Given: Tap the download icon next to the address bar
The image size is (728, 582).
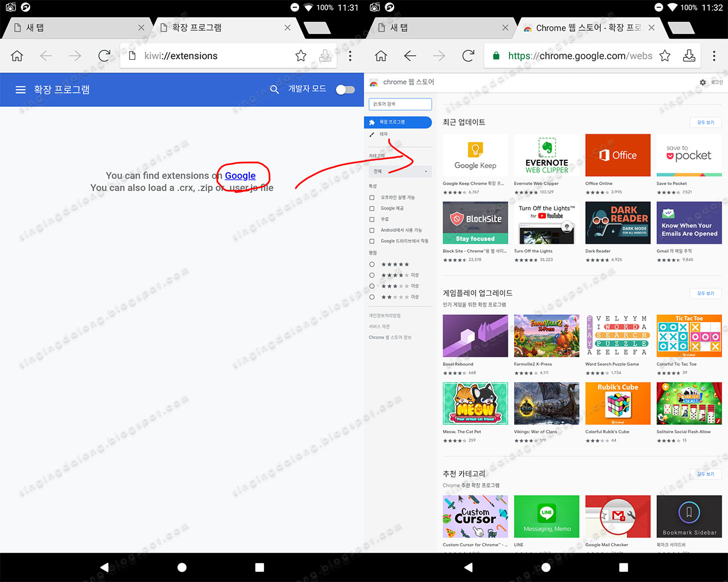Looking at the screenshot, I should pyautogui.click(x=689, y=56).
